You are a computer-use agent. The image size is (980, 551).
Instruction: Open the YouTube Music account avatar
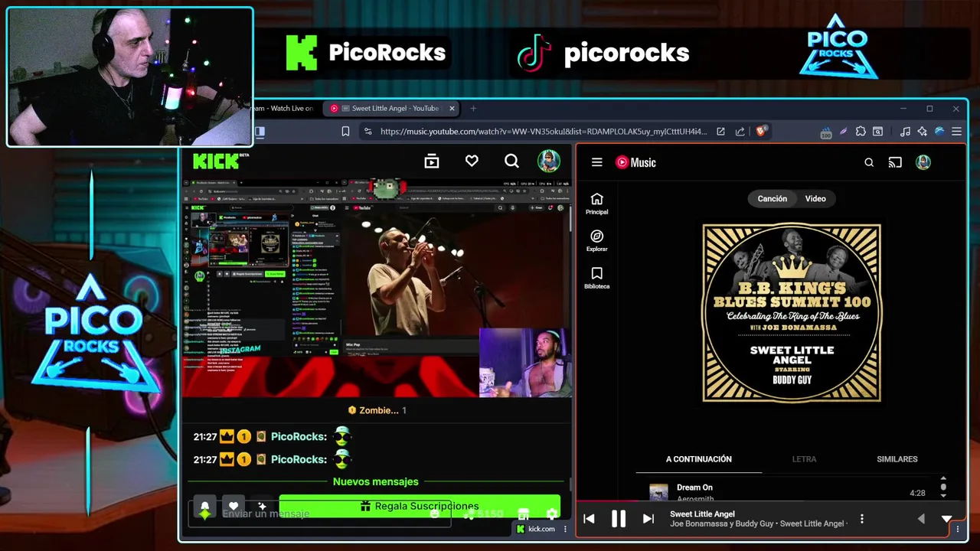point(923,162)
